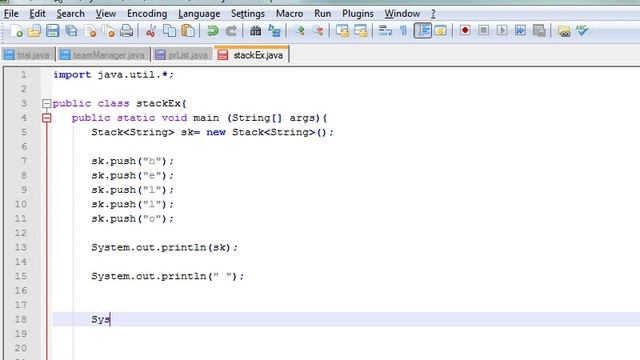Click the 'public static void main' line

click(x=200, y=118)
